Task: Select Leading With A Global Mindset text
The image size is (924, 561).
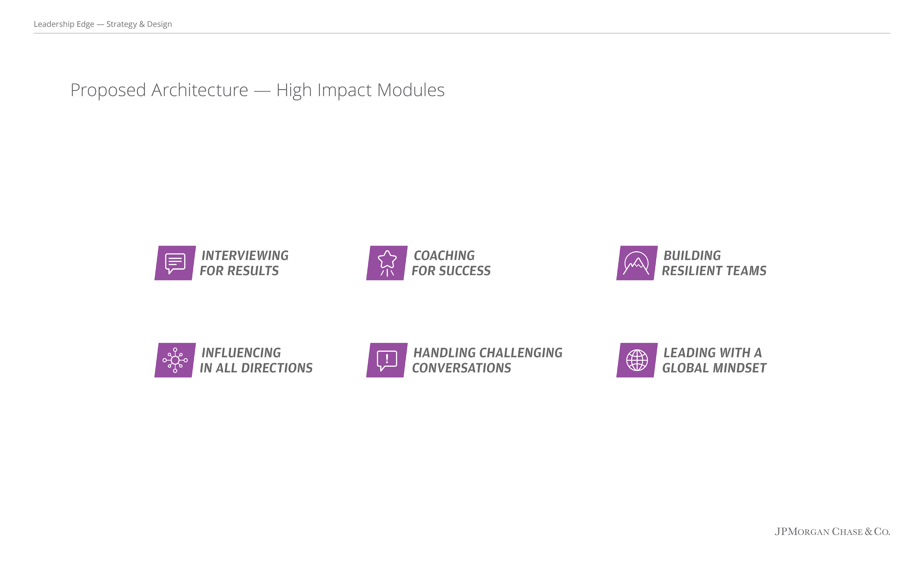Action: pyautogui.click(x=714, y=360)
